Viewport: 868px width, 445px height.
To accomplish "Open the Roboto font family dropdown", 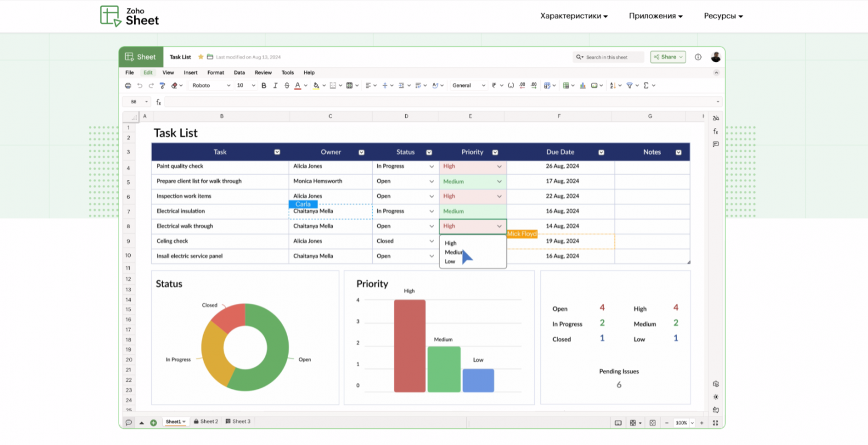I will click(x=211, y=86).
